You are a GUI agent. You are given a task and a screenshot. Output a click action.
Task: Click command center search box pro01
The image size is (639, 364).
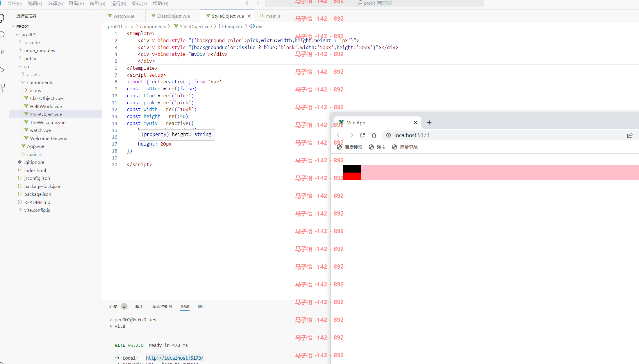[x=374, y=3]
